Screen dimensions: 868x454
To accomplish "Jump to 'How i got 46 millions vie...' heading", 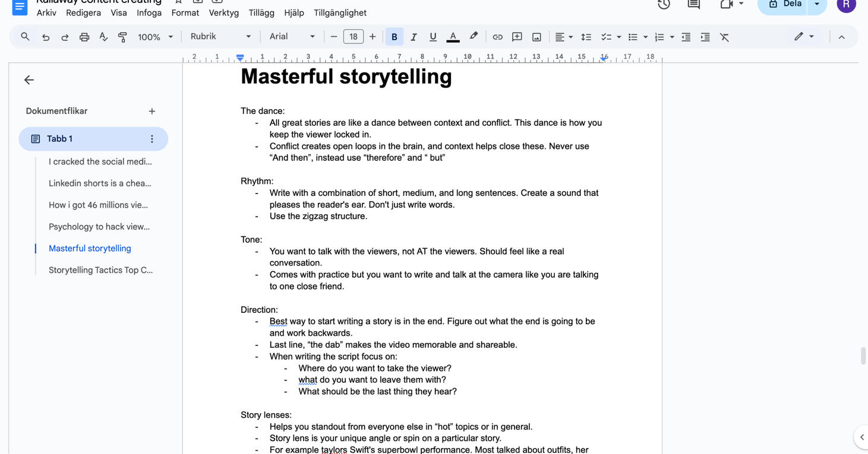I will (x=99, y=205).
